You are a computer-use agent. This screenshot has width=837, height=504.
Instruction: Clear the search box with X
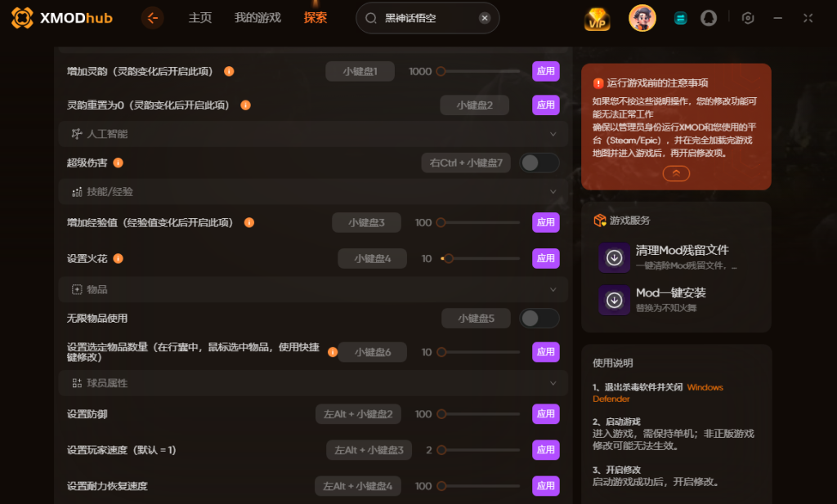pyautogui.click(x=484, y=18)
